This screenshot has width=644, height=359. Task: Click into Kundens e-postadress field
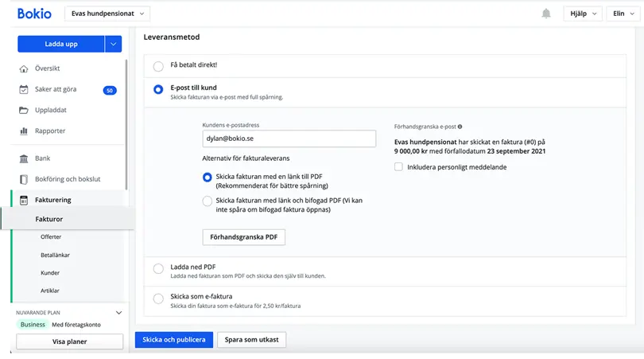pos(289,139)
